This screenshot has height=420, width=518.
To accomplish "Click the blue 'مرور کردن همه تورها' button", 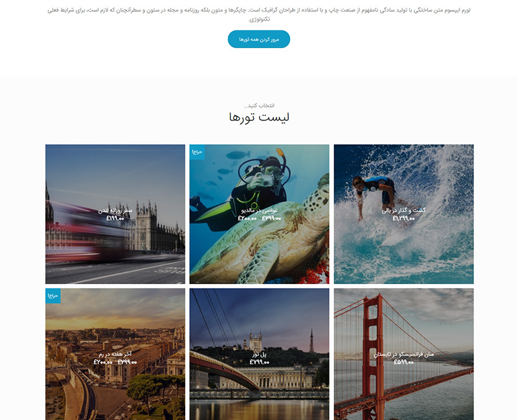I will click(258, 39).
